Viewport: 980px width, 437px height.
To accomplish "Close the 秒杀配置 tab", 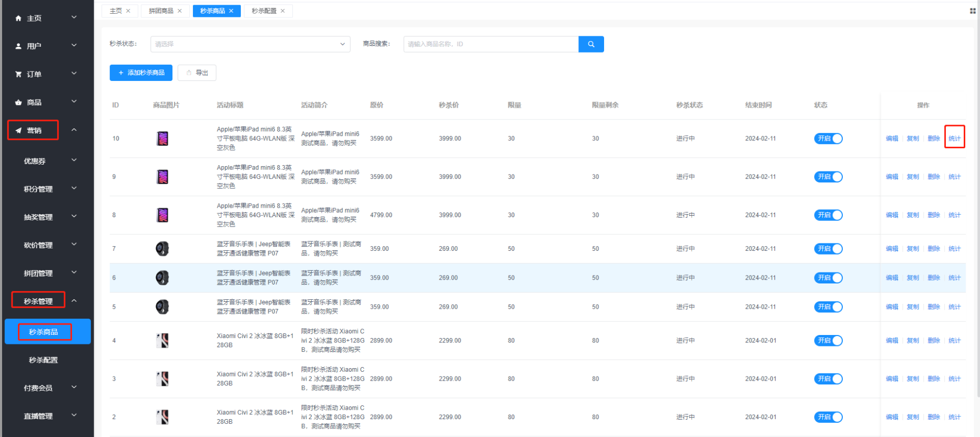I will click(283, 11).
